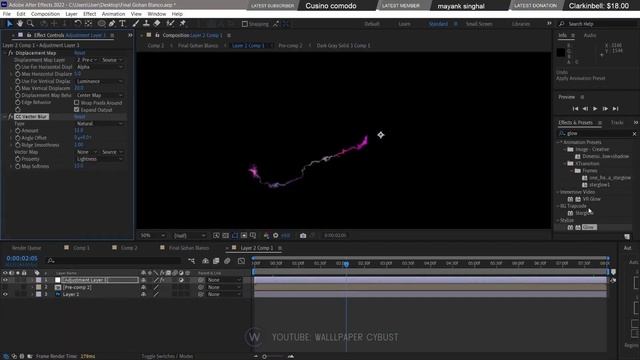The height and width of the screenshot is (360, 640).
Task: Select the Hand tool
Action: [20, 24]
